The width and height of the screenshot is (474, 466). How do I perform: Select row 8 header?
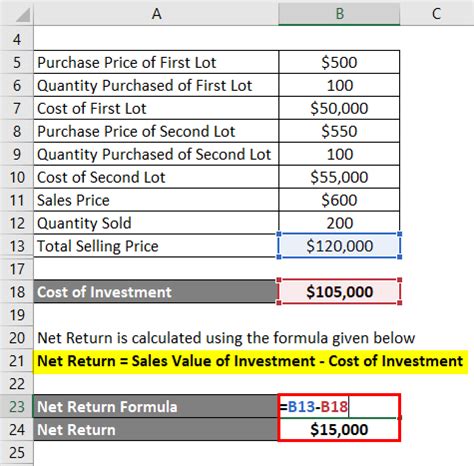click(17, 131)
